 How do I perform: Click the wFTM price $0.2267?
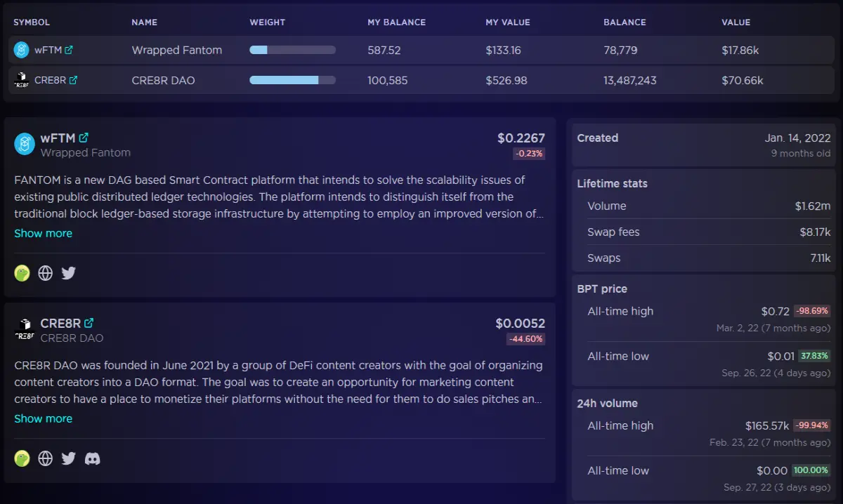(521, 138)
